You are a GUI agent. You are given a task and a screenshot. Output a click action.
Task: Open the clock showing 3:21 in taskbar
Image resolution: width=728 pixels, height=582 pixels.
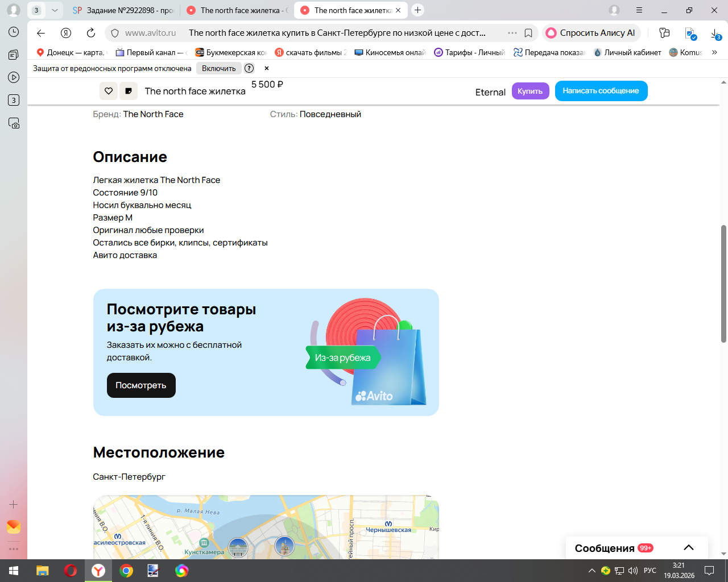pos(679,571)
